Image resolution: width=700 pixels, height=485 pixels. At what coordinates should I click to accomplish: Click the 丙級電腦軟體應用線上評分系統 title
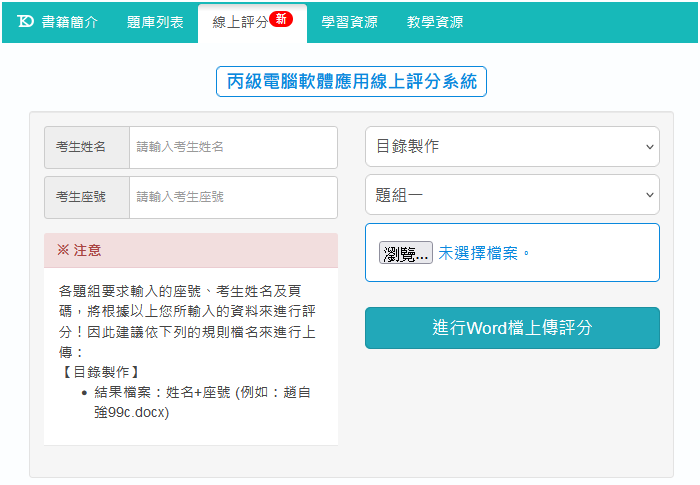pos(351,81)
